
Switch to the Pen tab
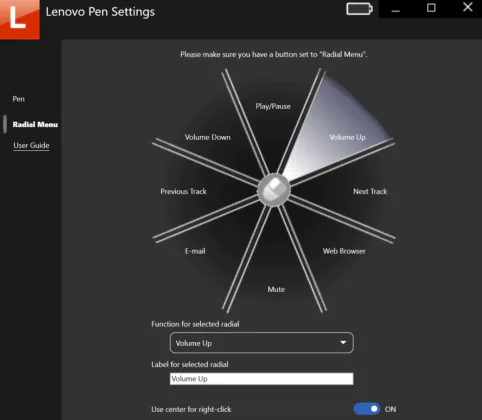point(19,99)
